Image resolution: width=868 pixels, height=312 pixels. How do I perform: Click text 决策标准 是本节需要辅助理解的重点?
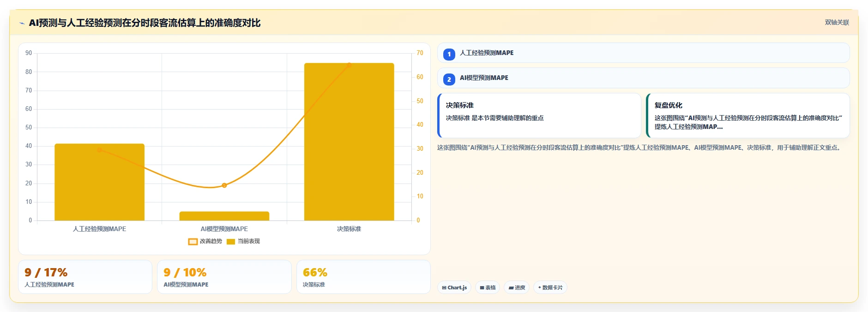494,118
